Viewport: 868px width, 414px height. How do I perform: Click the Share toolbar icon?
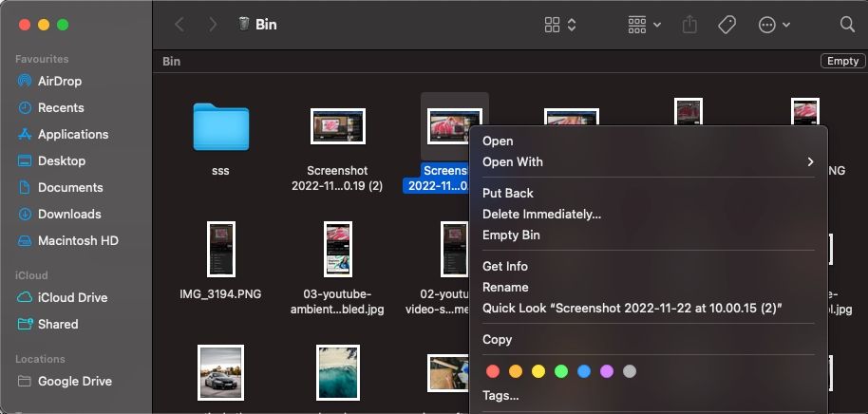[689, 25]
